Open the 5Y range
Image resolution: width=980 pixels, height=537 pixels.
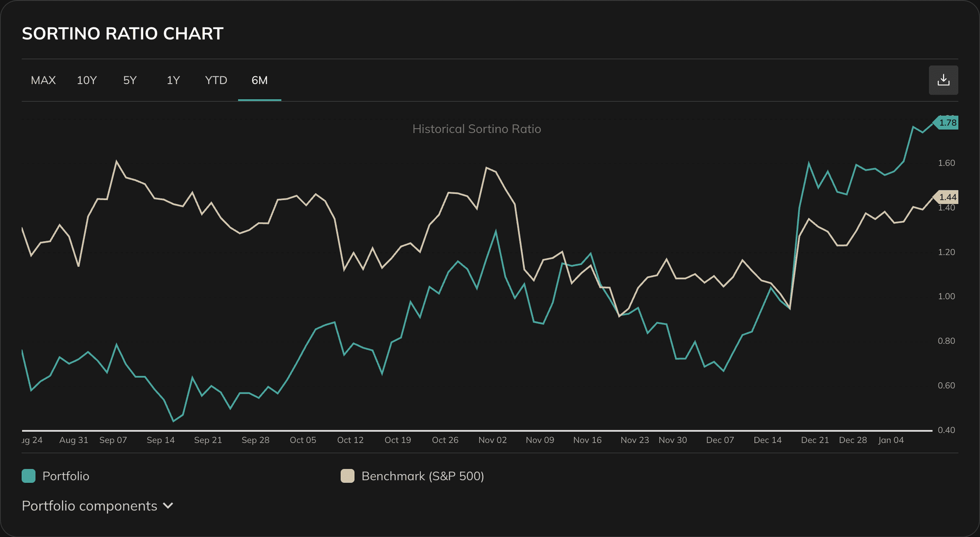(130, 80)
